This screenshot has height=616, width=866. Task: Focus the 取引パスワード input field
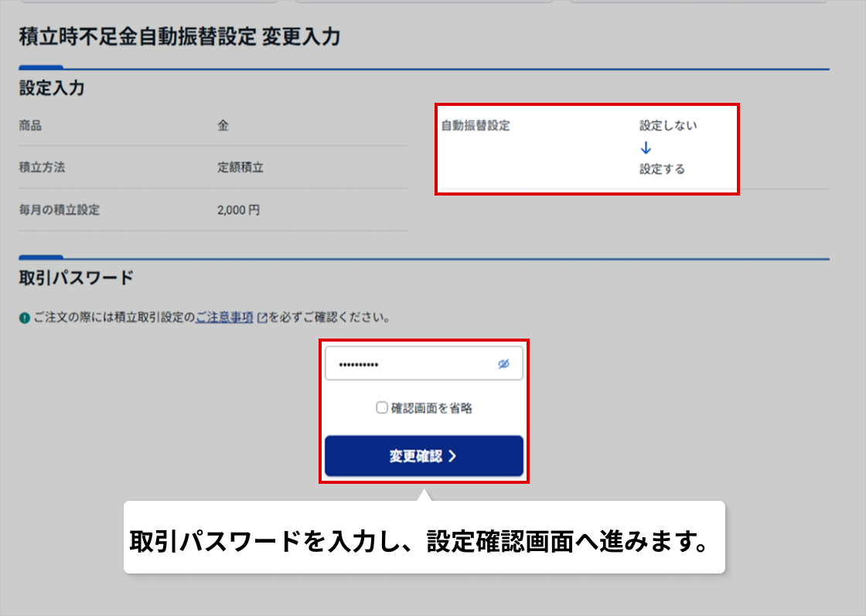[x=410, y=364]
